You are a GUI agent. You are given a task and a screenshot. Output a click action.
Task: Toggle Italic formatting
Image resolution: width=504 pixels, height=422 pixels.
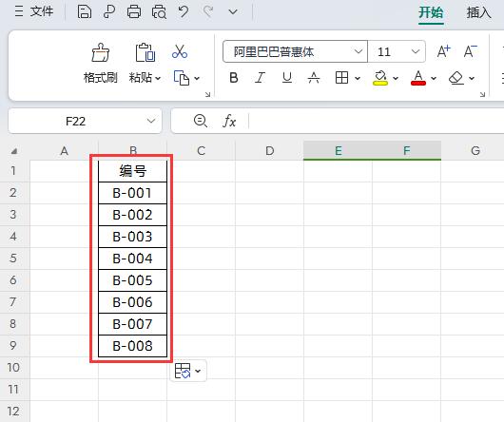point(260,78)
